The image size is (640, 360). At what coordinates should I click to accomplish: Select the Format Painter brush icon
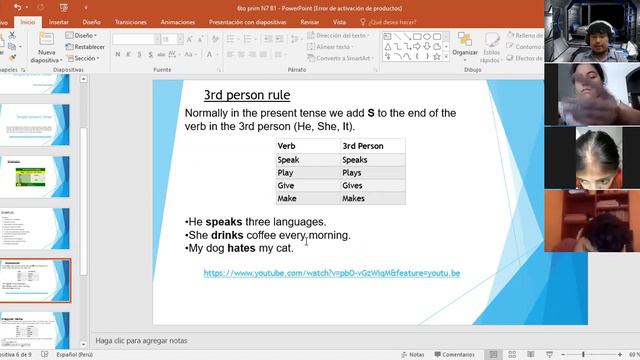coord(12,58)
